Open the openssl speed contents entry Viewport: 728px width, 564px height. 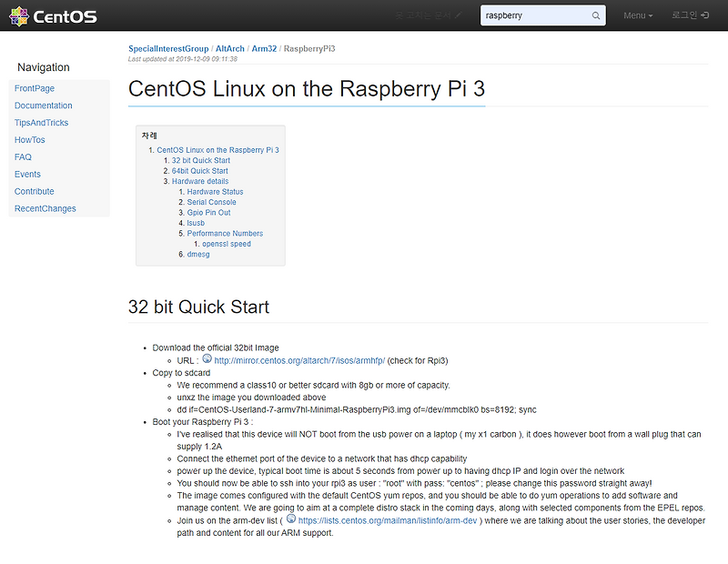225,244
